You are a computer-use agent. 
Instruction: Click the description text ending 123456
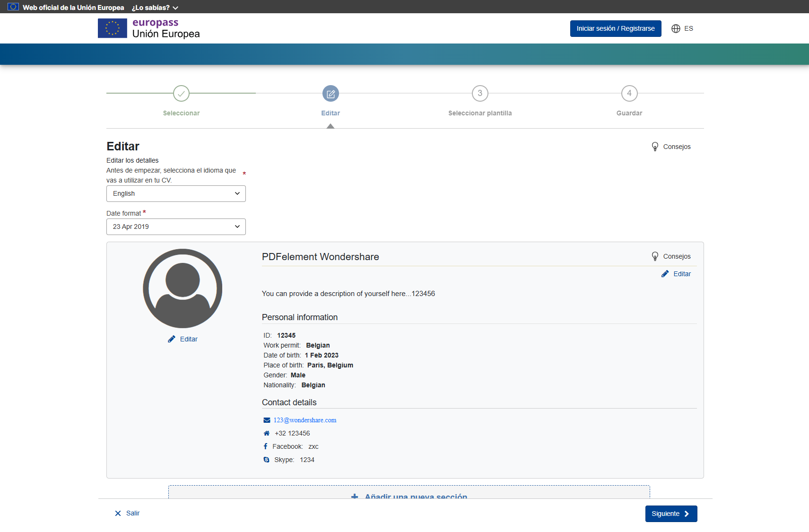(x=348, y=294)
